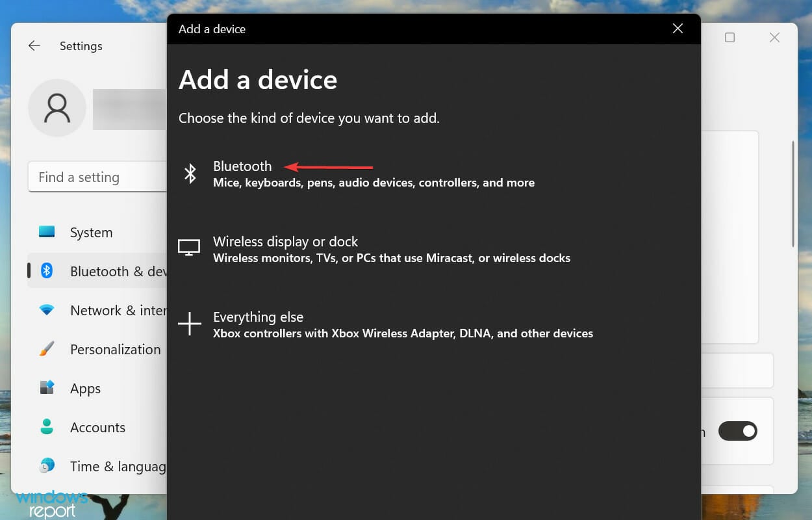Click the Find a setting search box

tap(97, 177)
